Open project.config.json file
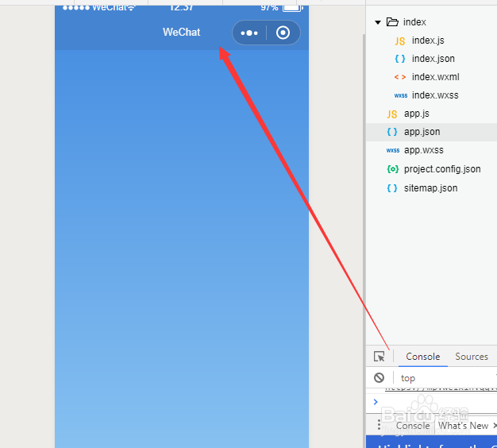Screen dimensions: 497x448 (x=442, y=169)
